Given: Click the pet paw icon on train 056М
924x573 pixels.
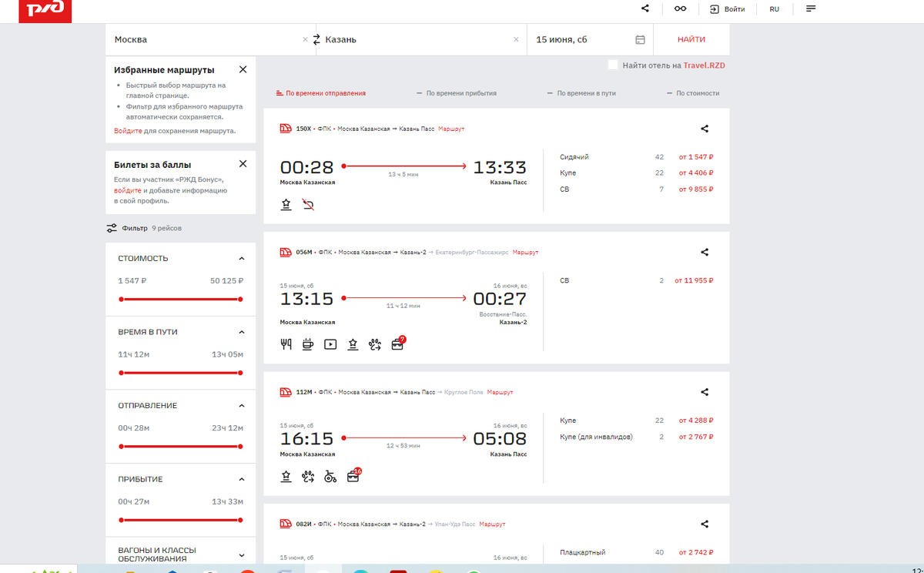Looking at the screenshot, I should [x=375, y=344].
